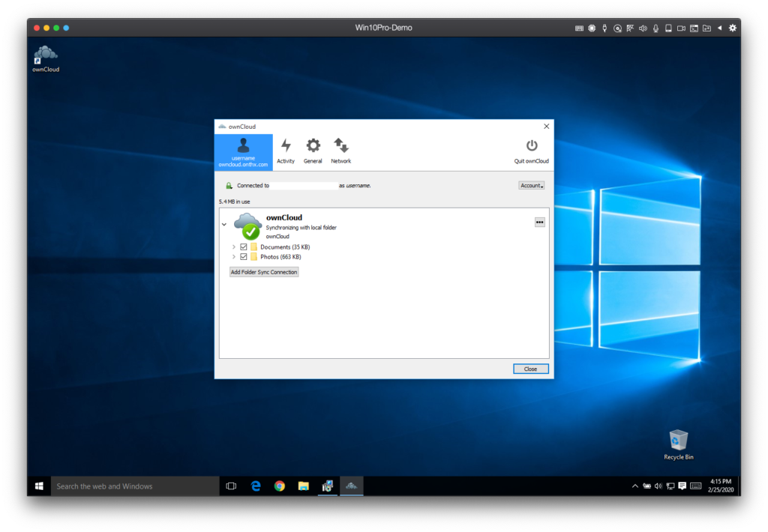Click the installer icon in taskbar
The image size is (768, 532).
click(328, 486)
